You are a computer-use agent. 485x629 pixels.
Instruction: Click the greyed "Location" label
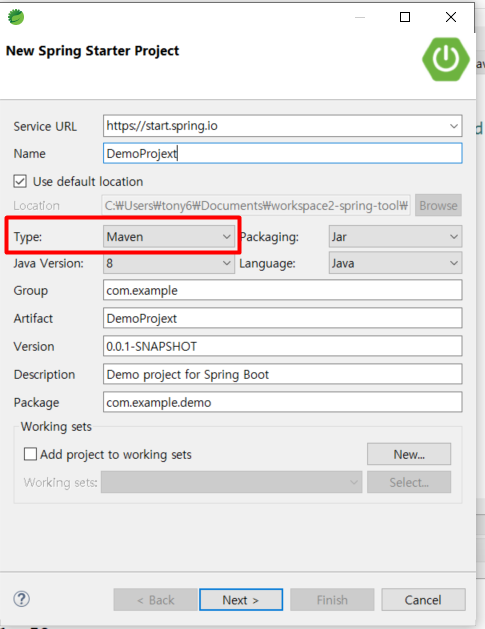[36, 206]
